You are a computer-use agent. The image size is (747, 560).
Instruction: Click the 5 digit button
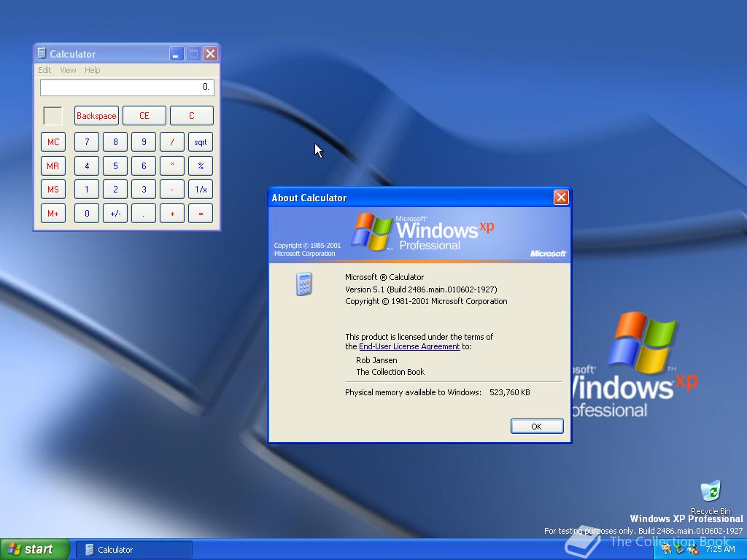tap(115, 166)
